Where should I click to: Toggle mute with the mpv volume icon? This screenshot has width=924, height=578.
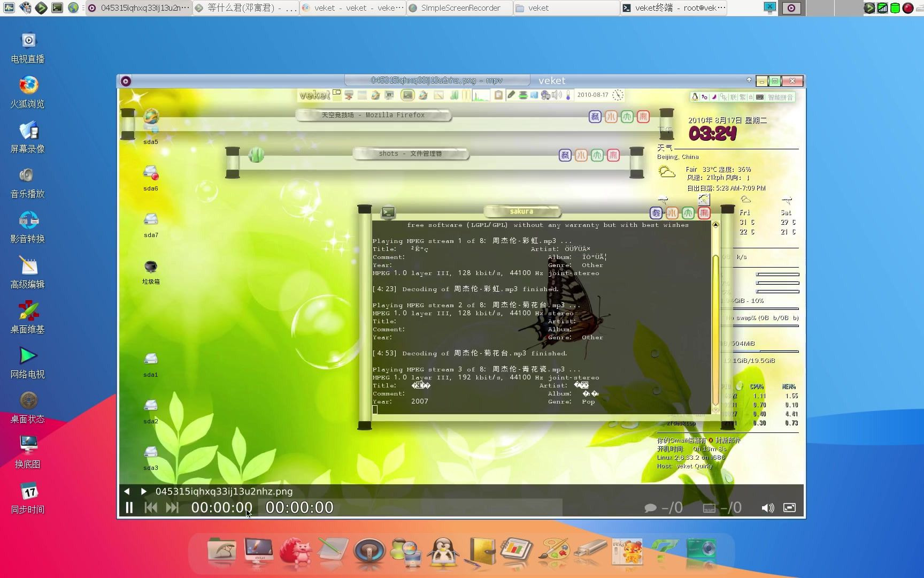[x=767, y=507]
